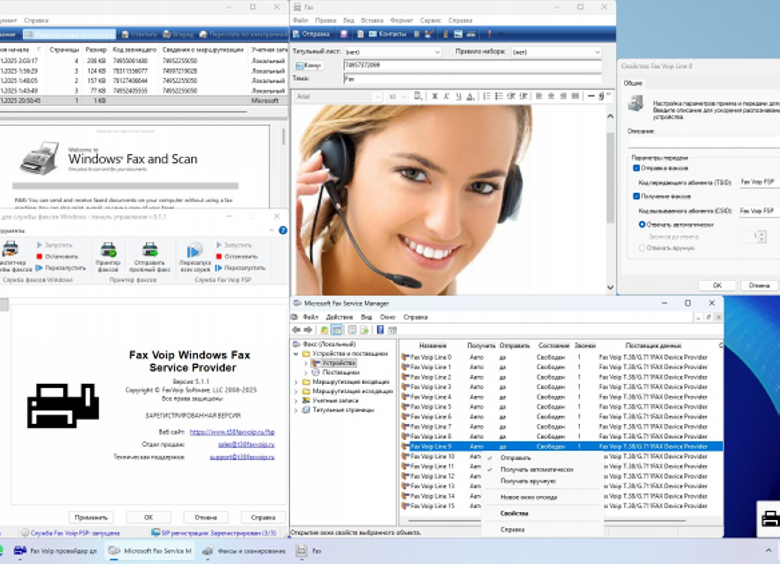The width and height of the screenshot is (780, 564).
Task: Click center alignment icon in fax editor
Action: (x=551, y=96)
